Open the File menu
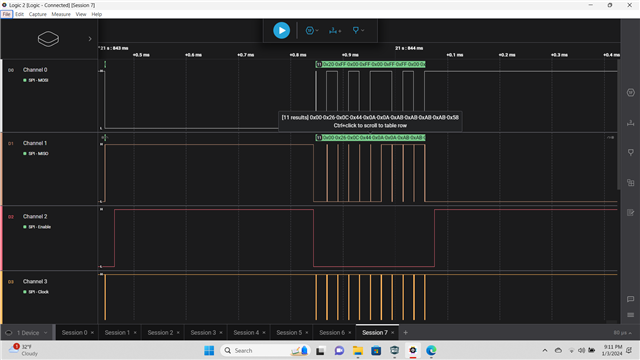Screen dimensions: 640x360 pyautogui.click(x=7, y=14)
